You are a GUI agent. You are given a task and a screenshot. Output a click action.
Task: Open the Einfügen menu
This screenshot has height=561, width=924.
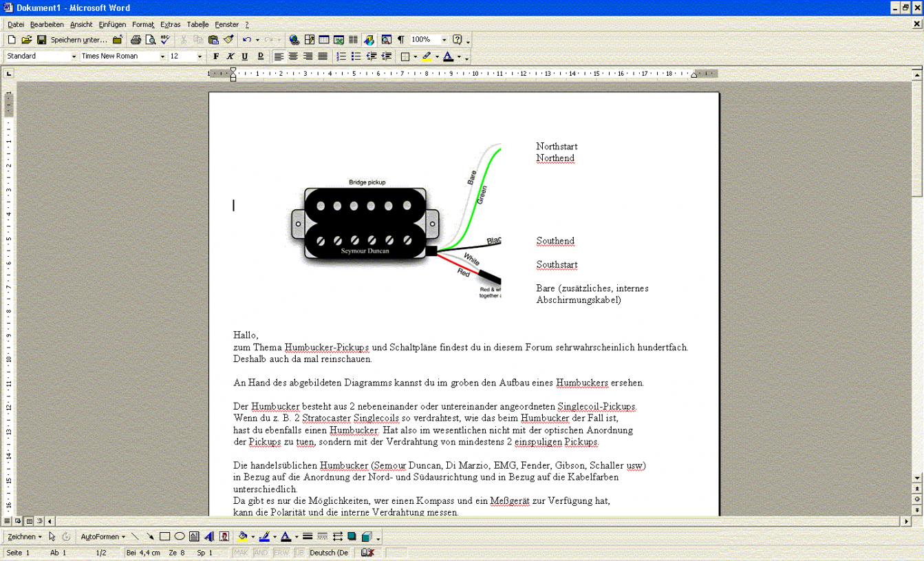point(112,25)
